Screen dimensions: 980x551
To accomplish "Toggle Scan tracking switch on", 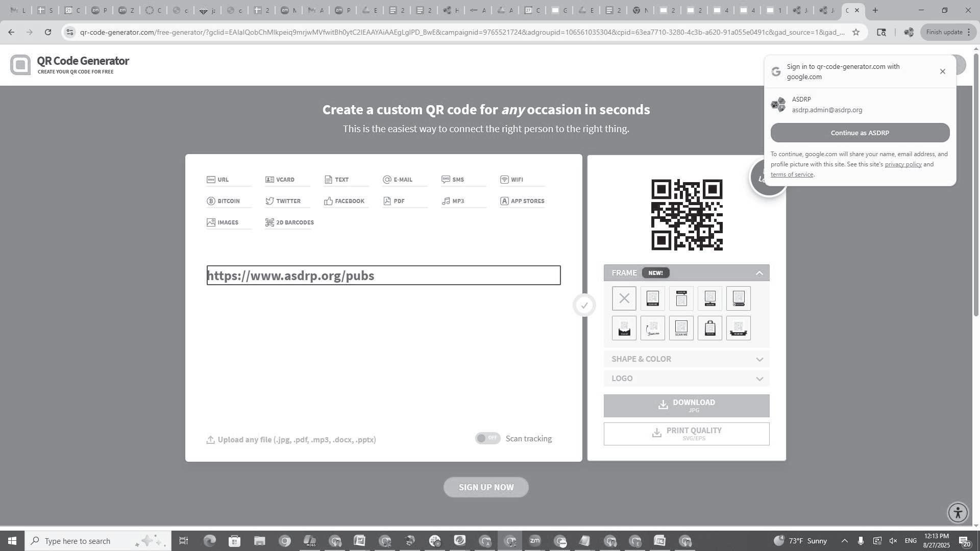I will pyautogui.click(x=487, y=438).
